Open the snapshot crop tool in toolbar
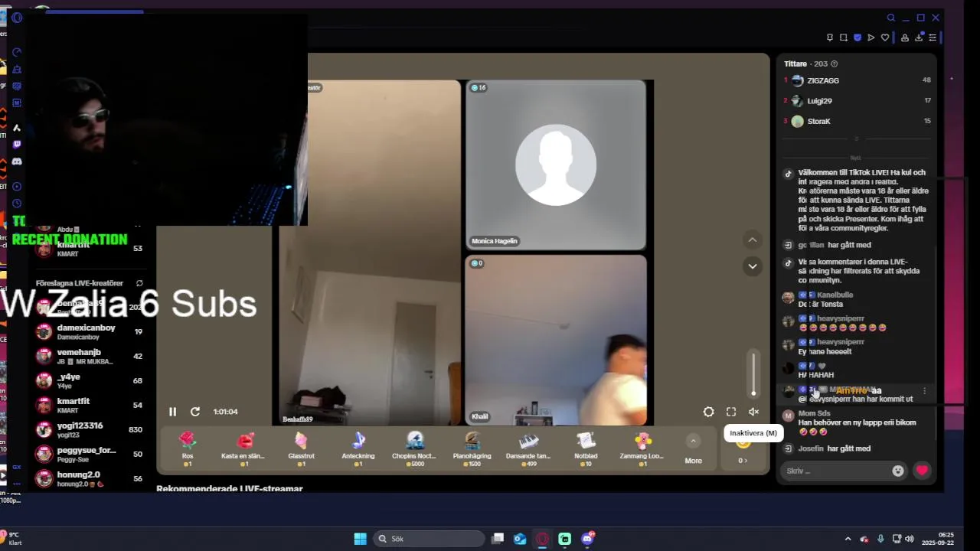 coord(844,37)
